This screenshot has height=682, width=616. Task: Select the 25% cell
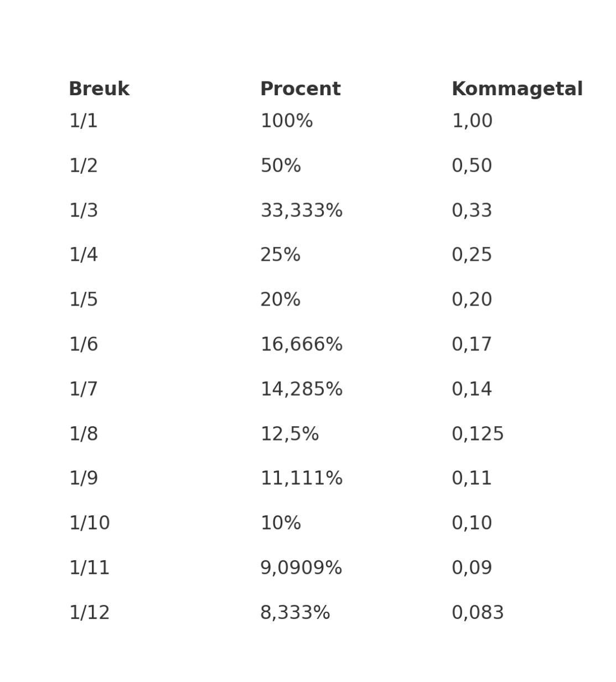pyautogui.click(x=281, y=255)
